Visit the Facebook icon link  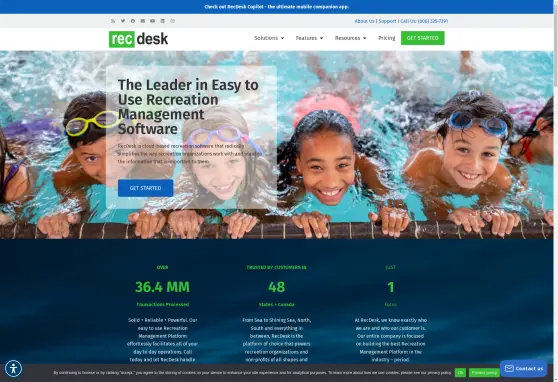point(133,21)
